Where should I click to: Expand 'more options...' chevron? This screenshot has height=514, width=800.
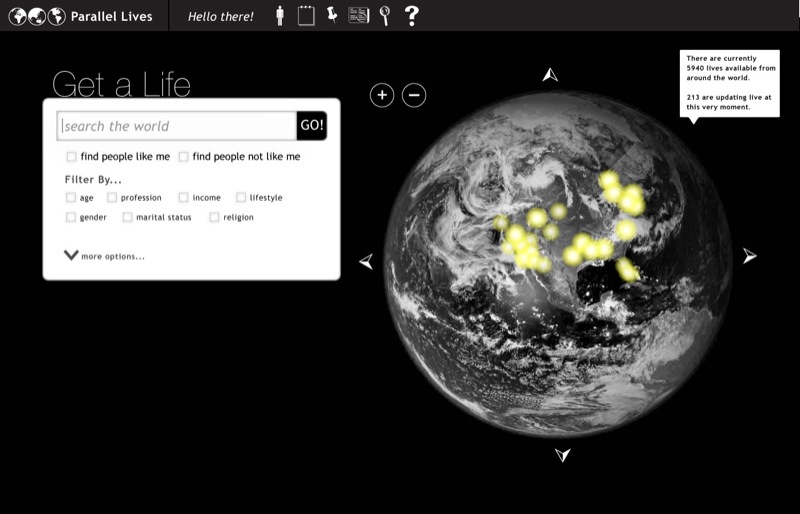71,255
